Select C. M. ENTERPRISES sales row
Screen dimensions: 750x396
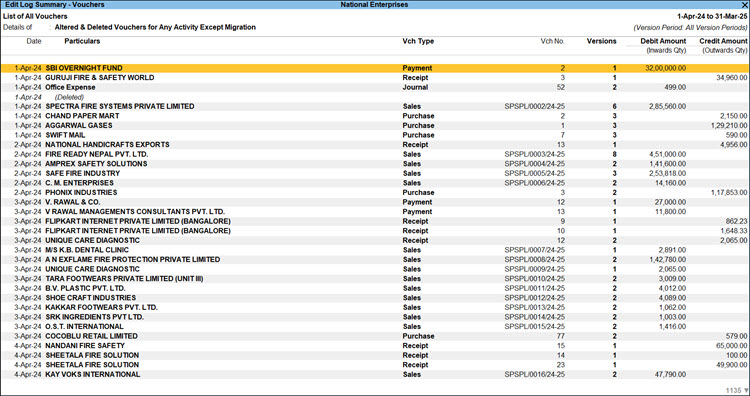[x=375, y=183]
